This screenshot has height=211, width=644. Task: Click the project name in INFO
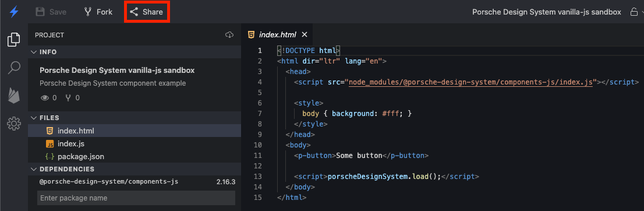(117, 71)
